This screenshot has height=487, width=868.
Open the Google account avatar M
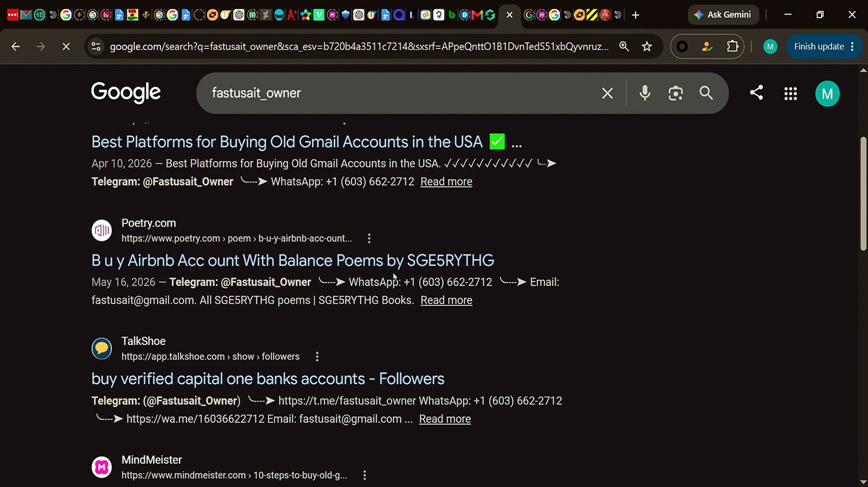point(827,94)
